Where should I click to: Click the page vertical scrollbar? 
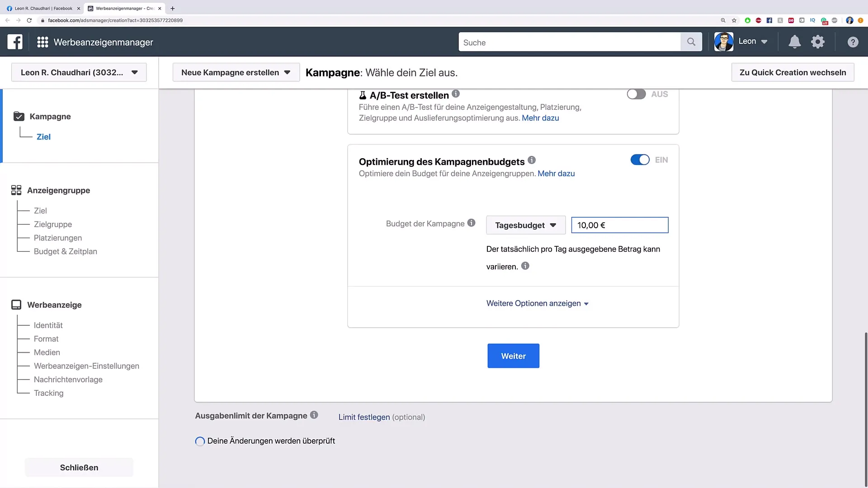(866, 409)
